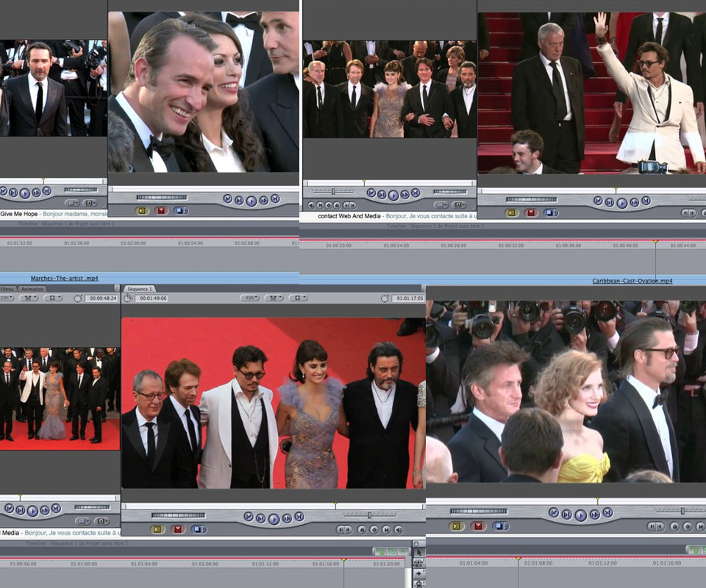Click the 00:00:48:24 timecode field
This screenshot has height=588, width=706.
point(103,298)
